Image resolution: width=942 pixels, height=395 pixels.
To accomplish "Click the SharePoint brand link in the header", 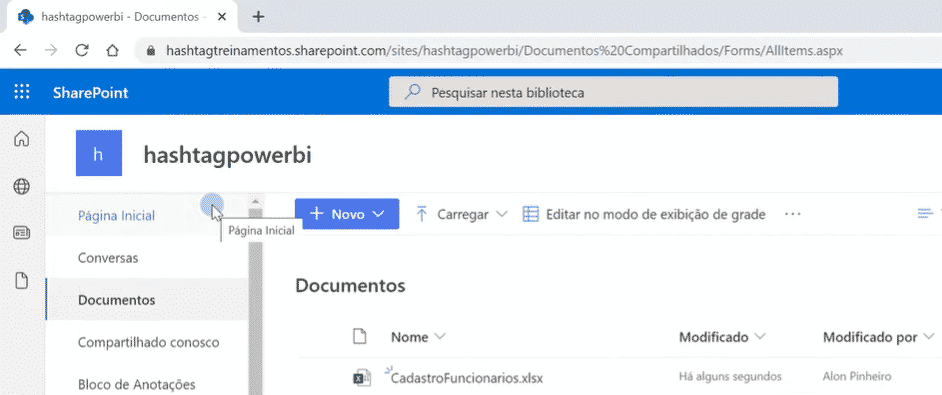I will point(90,93).
